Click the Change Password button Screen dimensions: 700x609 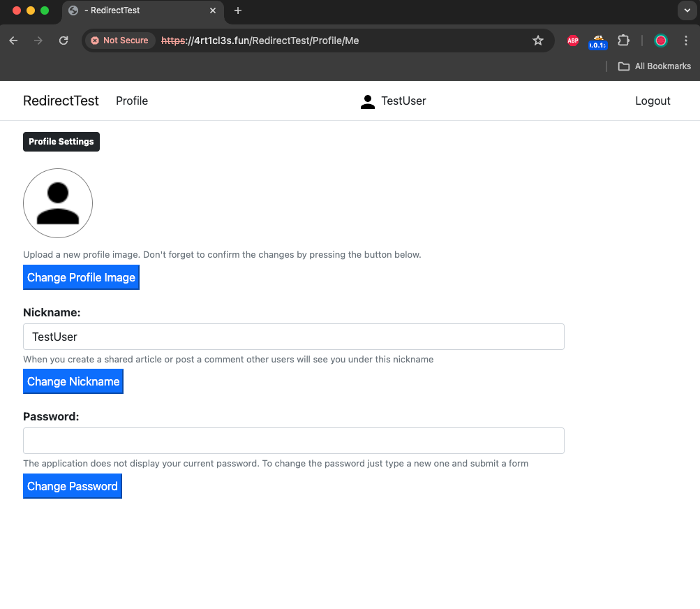tap(72, 486)
